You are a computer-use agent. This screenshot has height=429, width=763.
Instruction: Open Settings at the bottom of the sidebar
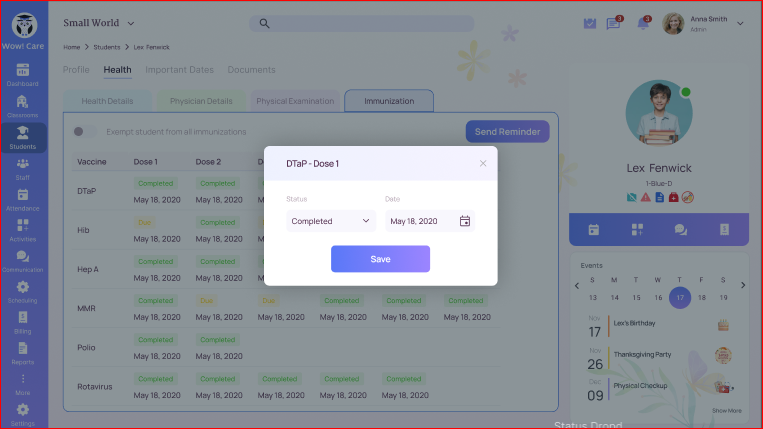point(22,412)
